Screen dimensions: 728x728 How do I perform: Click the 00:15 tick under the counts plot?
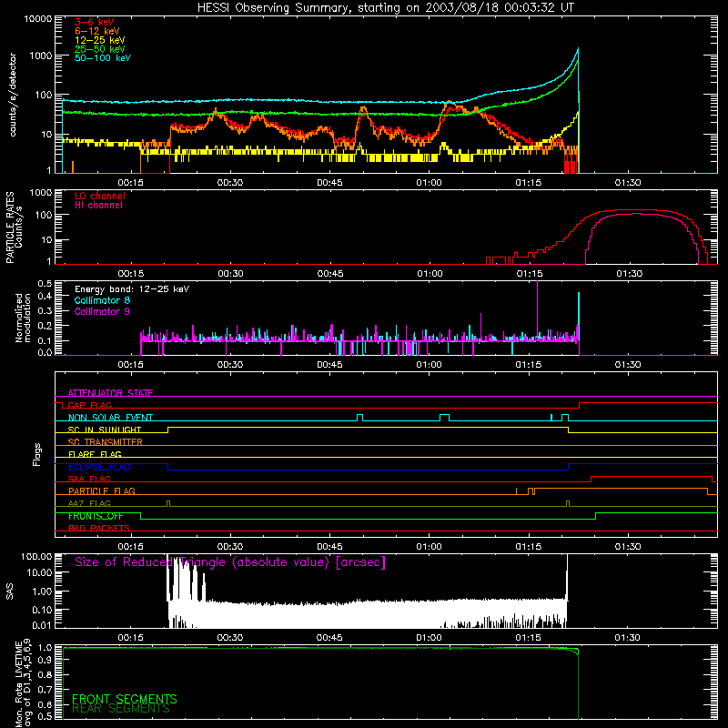click(x=130, y=183)
